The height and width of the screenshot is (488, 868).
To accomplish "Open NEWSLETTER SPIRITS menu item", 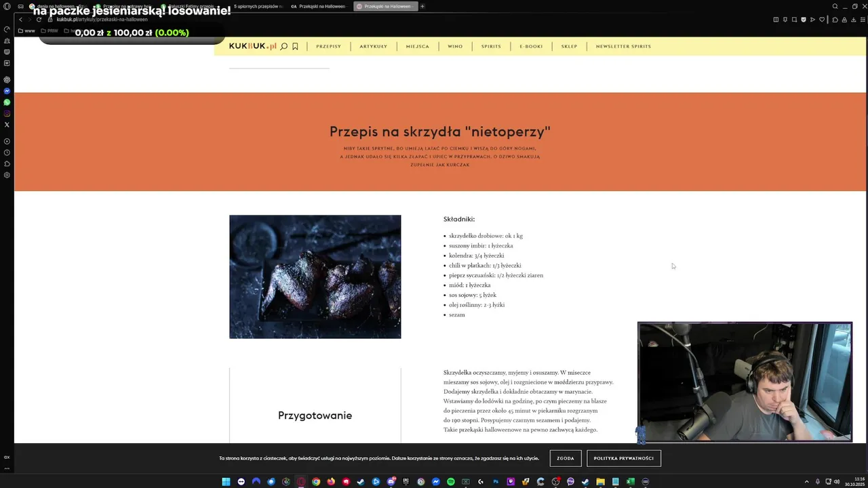I will pos(623,46).
